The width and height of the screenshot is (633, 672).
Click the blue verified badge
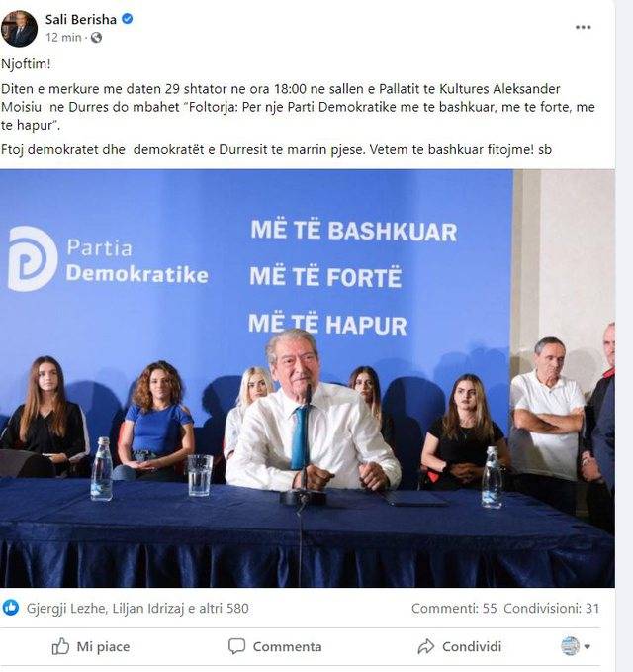pyautogui.click(x=128, y=19)
